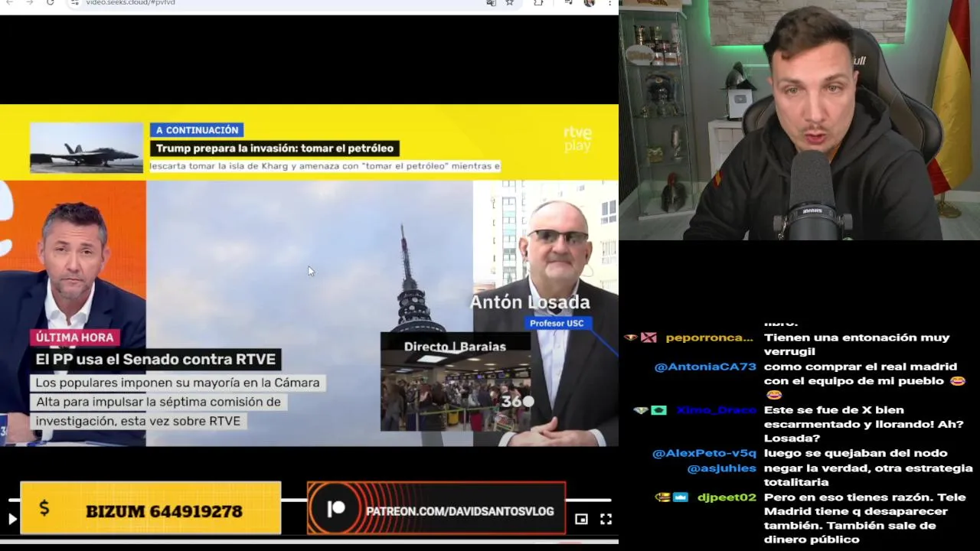
Task: Click the fighter jet thumbnail
Action: point(87,148)
